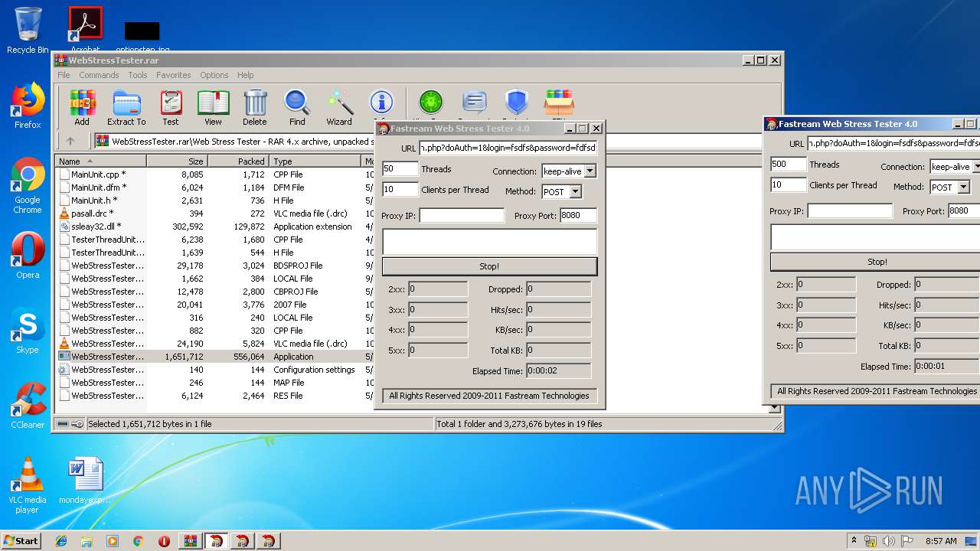Open the Tools menu in WinRAR
The width and height of the screenshot is (980, 551).
pos(138,75)
